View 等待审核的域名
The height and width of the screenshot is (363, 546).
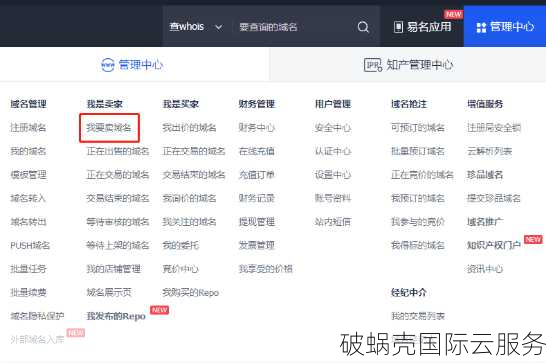point(118,222)
